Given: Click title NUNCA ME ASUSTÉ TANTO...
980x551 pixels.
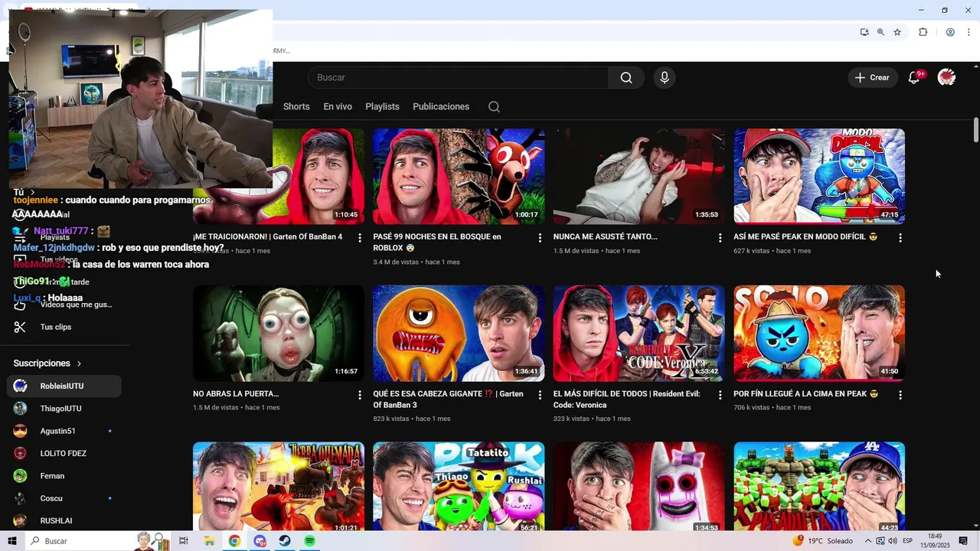Looking at the screenshot, I should point(605,237).
